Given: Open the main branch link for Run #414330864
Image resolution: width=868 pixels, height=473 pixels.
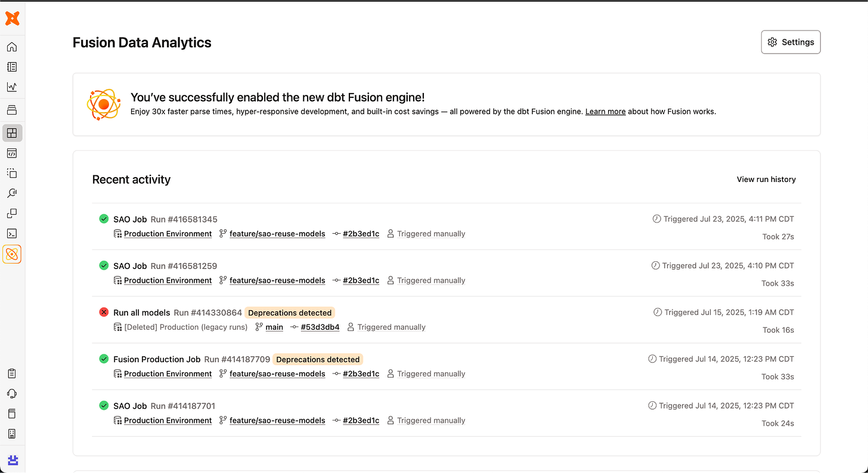Looking at the screenshot, I should tap(274, 327).
